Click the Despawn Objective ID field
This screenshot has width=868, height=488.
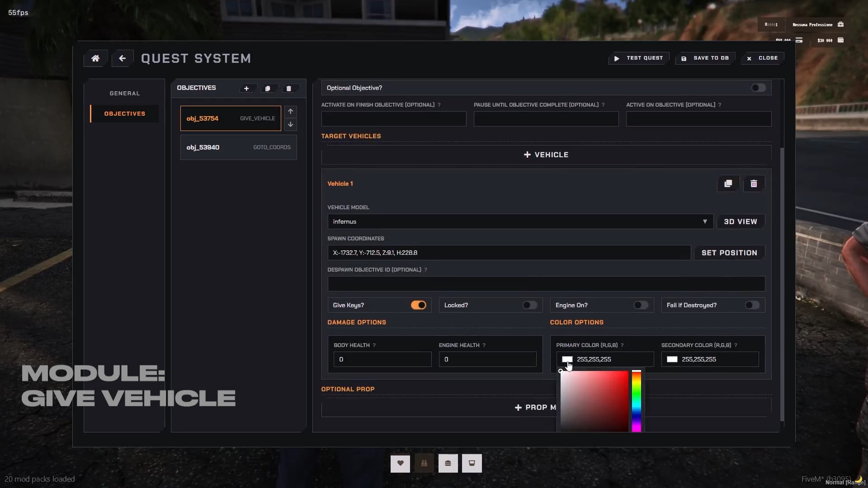pyautogui.click(x=546, y=284)
